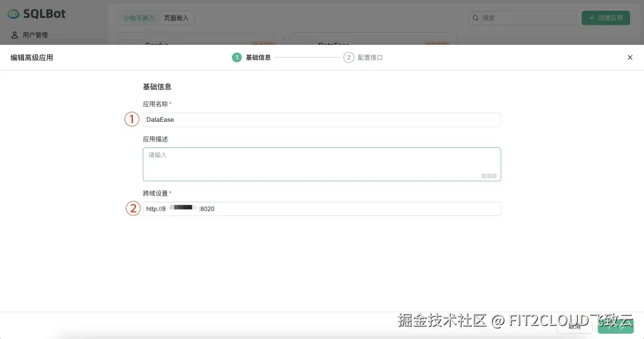Switch to 小助手嵌入 tab
The image size is (644, 339).
coord(139,18)
